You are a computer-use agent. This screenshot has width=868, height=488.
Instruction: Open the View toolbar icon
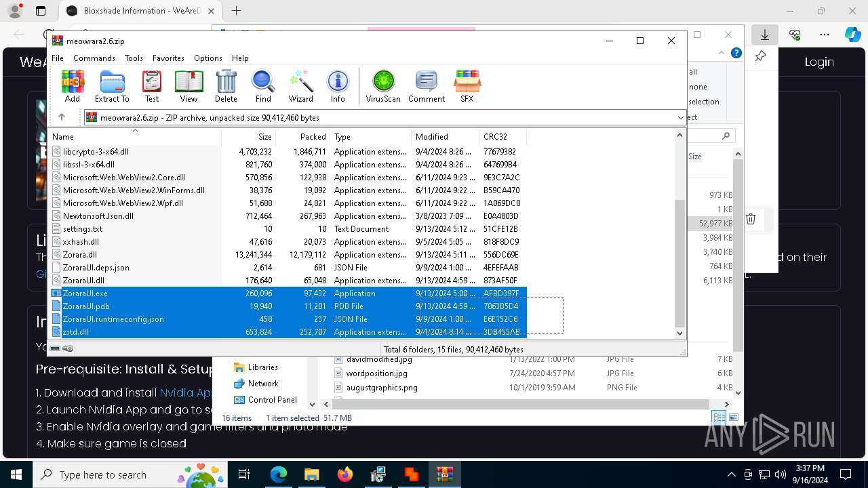pos(189,86)
